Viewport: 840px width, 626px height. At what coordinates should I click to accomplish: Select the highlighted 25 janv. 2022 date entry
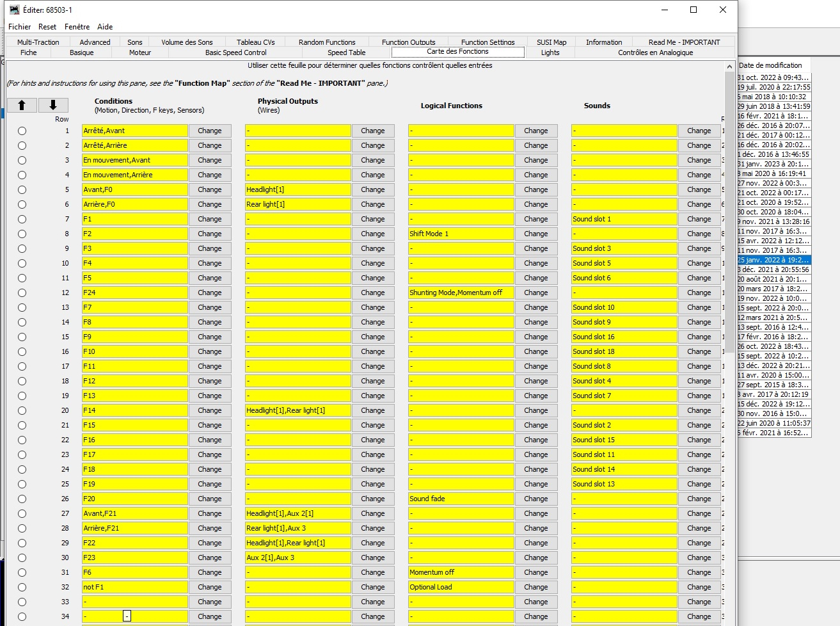point(774,260)
